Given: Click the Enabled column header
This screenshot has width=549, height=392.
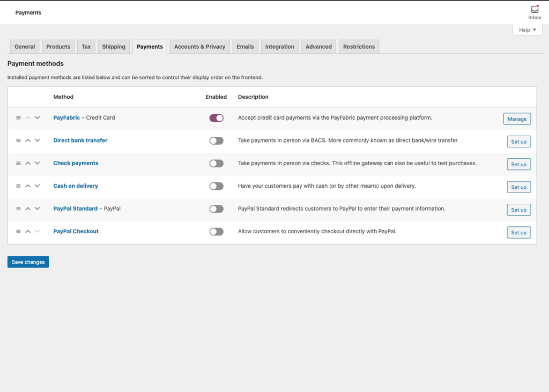Looking at the screenshot, I should click(216, 97).
